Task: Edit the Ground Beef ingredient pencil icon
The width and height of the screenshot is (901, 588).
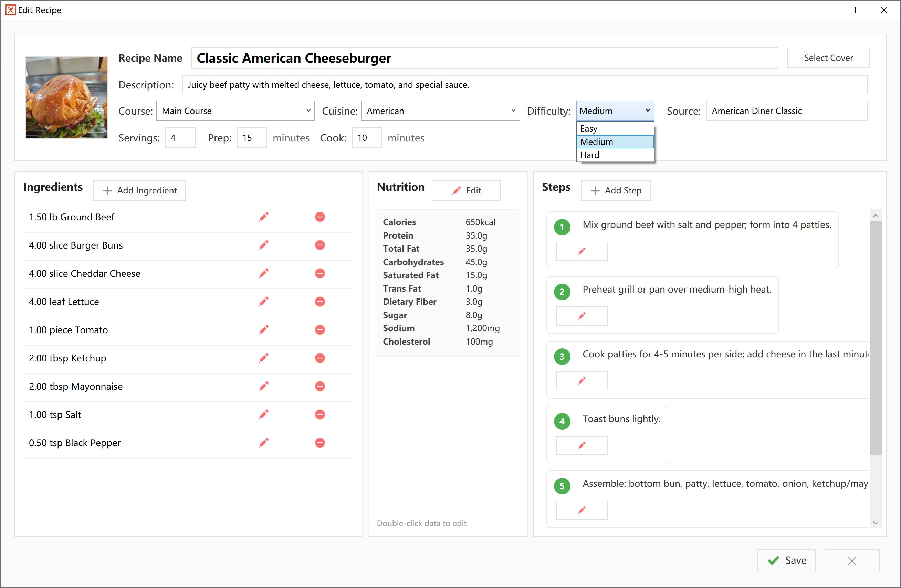Action: click(263, 217)
